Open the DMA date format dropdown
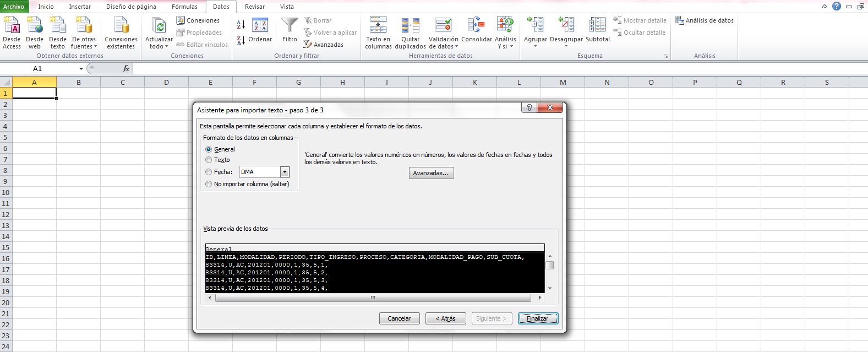The width and height of the screenshot is (868, 352). pos(285,172)
